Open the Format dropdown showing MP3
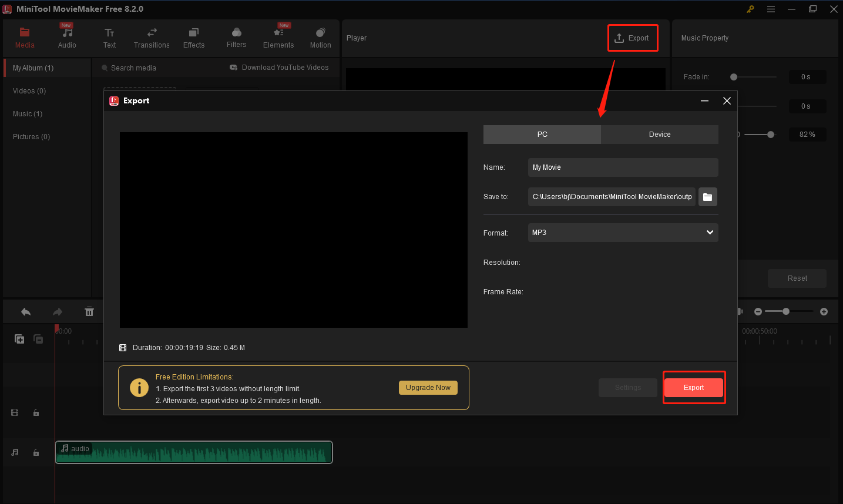This screenshot has width=843, height=504. click(x=623, y=233)
